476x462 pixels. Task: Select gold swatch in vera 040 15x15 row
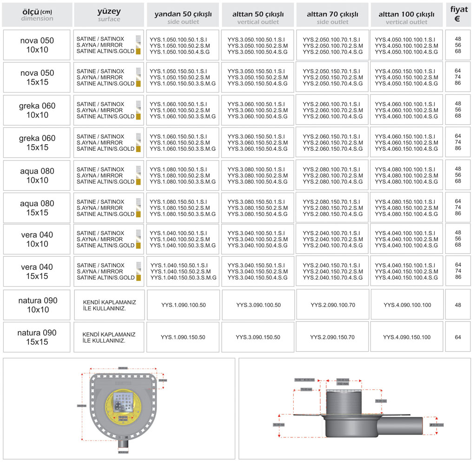click(x=138, y=278)
